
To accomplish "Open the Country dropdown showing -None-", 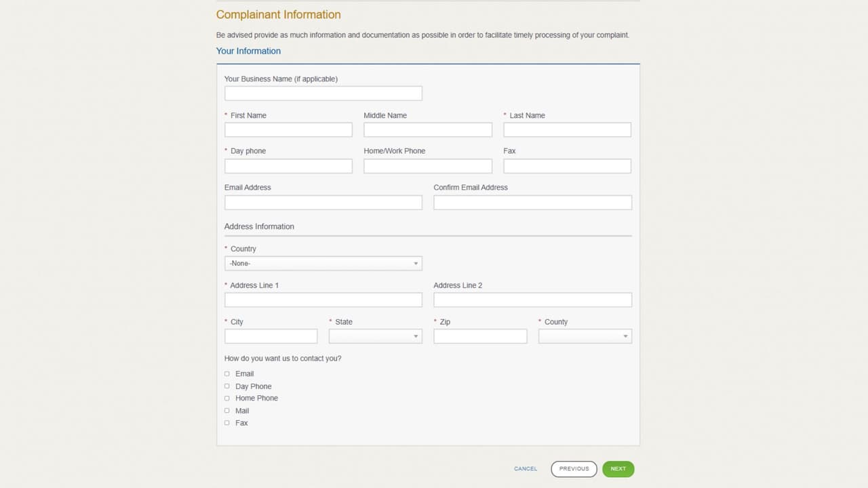I will point(323,263).
